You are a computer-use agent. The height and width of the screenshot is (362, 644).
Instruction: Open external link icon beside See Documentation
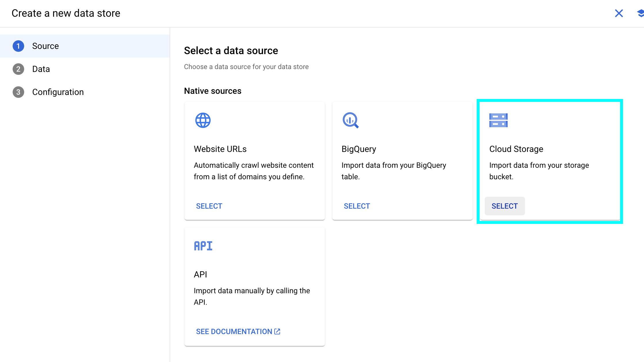[277, 331]
